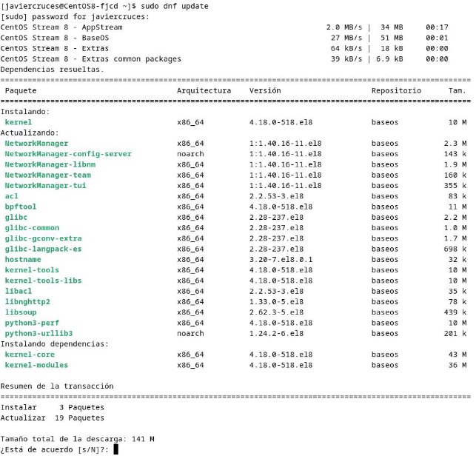Click the '43 M' size of kernel-core
Screen dimensions: 476x456
[x=457, y=355]
